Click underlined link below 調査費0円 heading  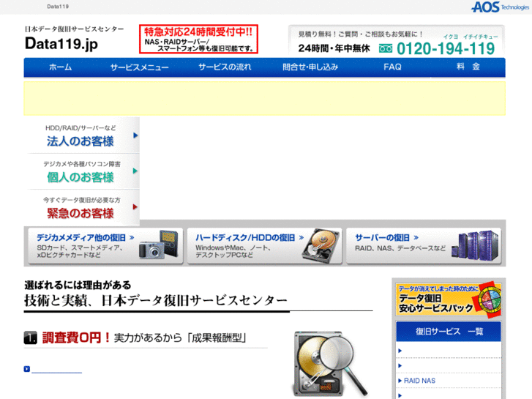point(56,369)
